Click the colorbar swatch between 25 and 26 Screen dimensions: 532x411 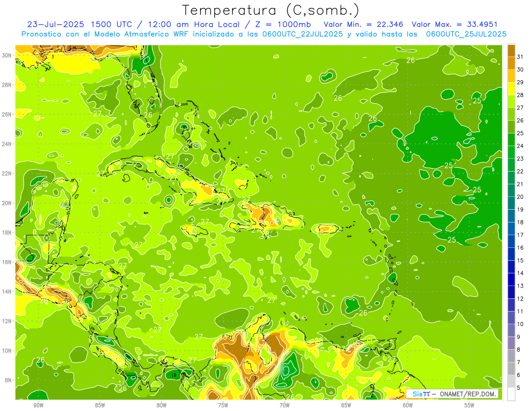tap(511, 127)
